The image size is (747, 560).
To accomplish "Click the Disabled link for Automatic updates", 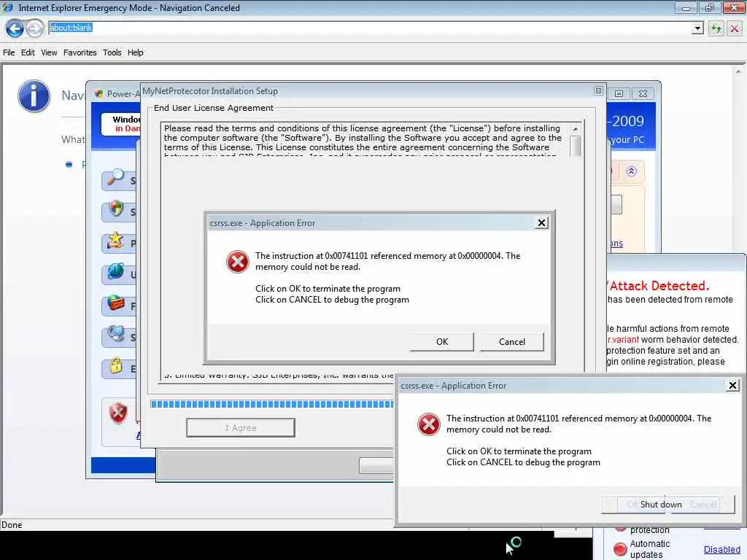I will click(x=721, y=549).
